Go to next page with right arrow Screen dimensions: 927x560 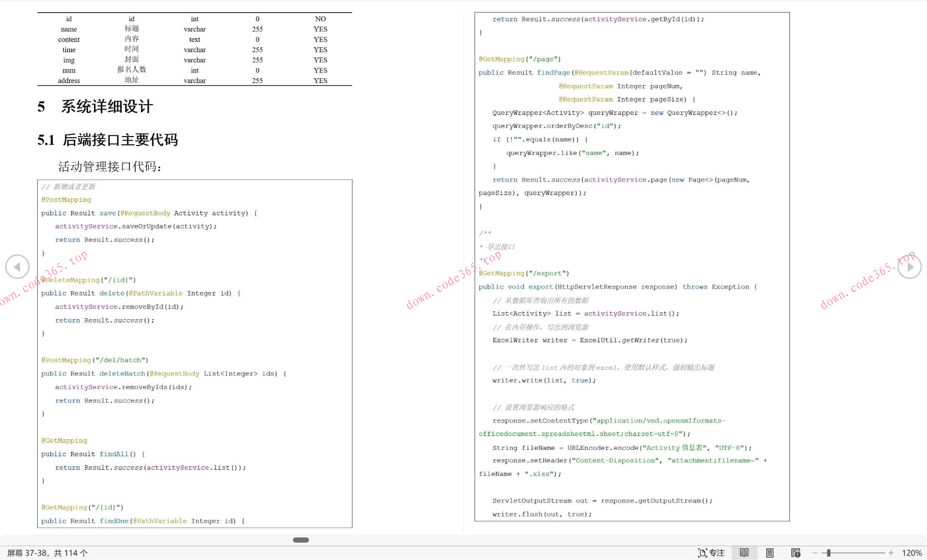[x=910, y=266]
